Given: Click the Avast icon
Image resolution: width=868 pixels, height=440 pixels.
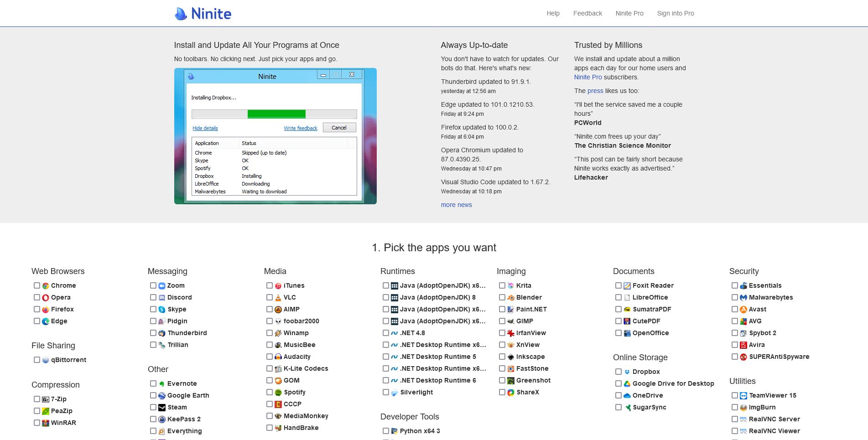Looking at the screenshot, I should point(743,310).
